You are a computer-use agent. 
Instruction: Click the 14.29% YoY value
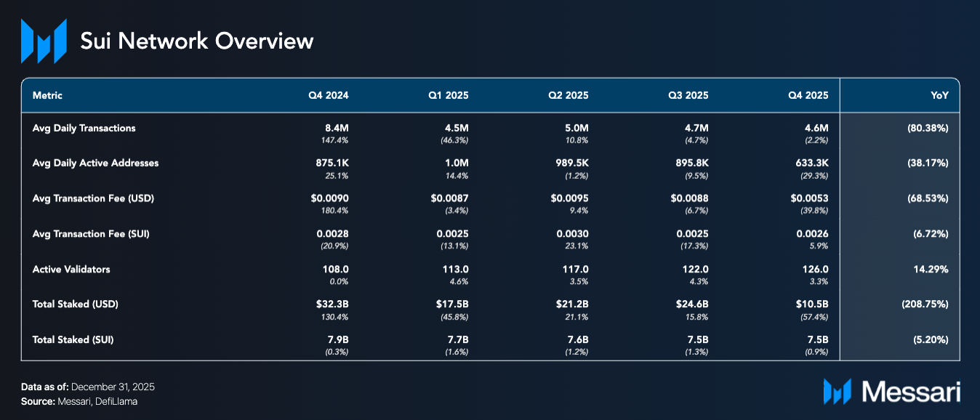pyautogui.click(x=932, y=269)
